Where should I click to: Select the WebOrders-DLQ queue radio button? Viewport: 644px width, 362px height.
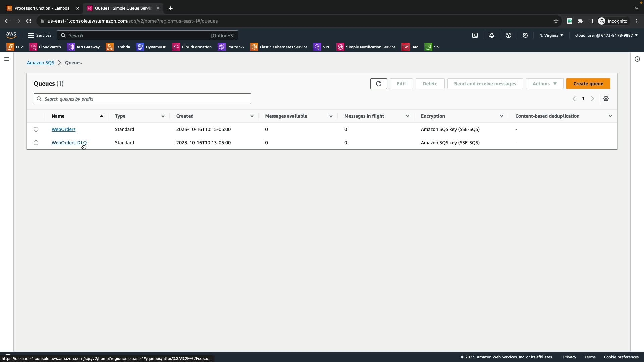pos(36,143)
